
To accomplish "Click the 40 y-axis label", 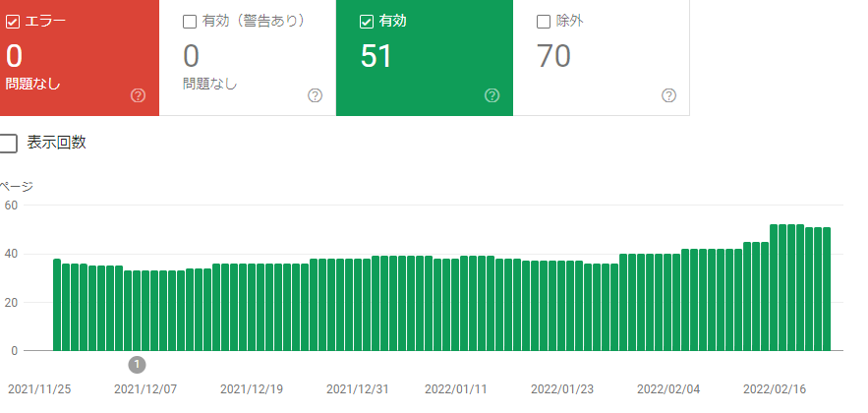I will point(11,254).
